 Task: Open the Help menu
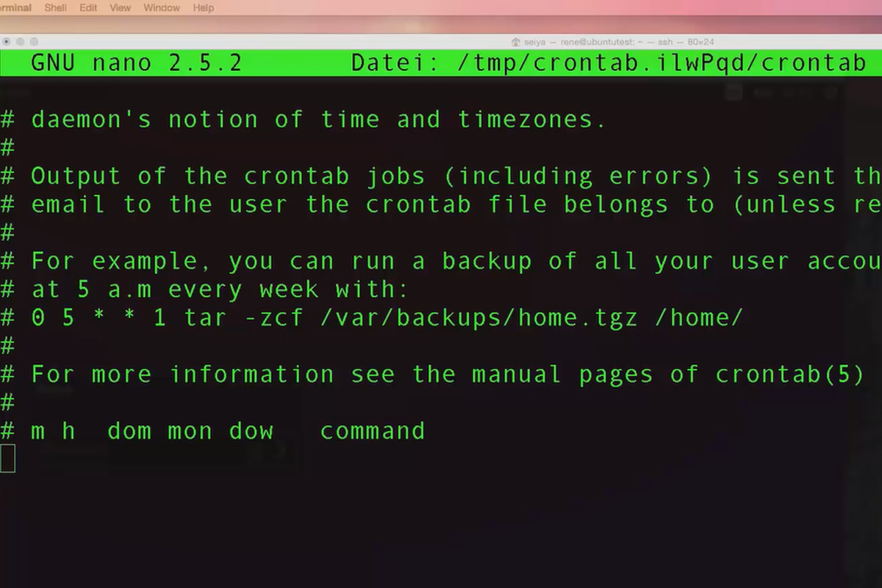[x=204, y=8]
